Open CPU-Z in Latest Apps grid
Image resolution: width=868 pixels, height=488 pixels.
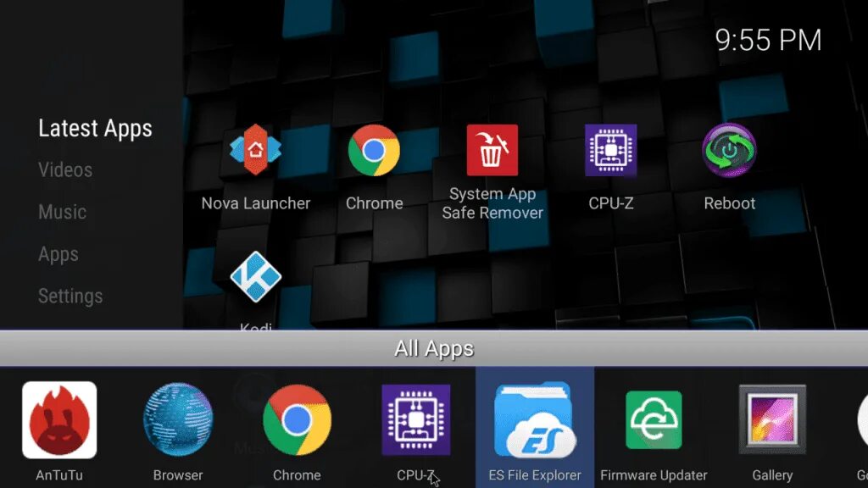610,150
